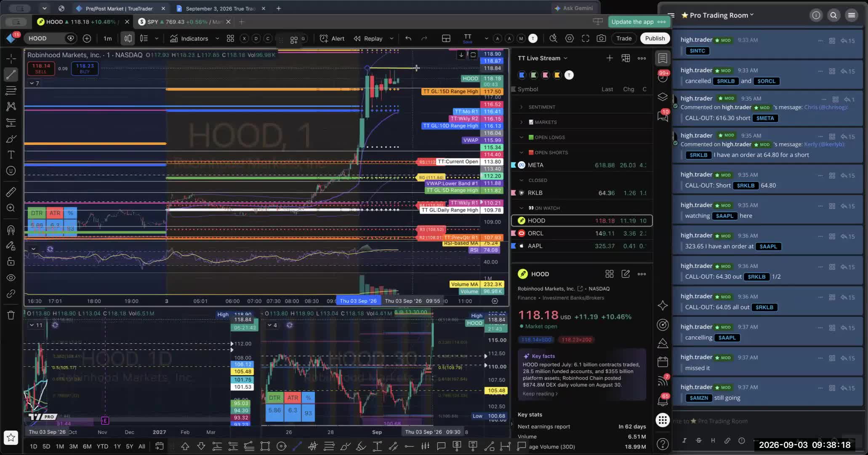Open the candlestick chart type selector

point(128,38)
